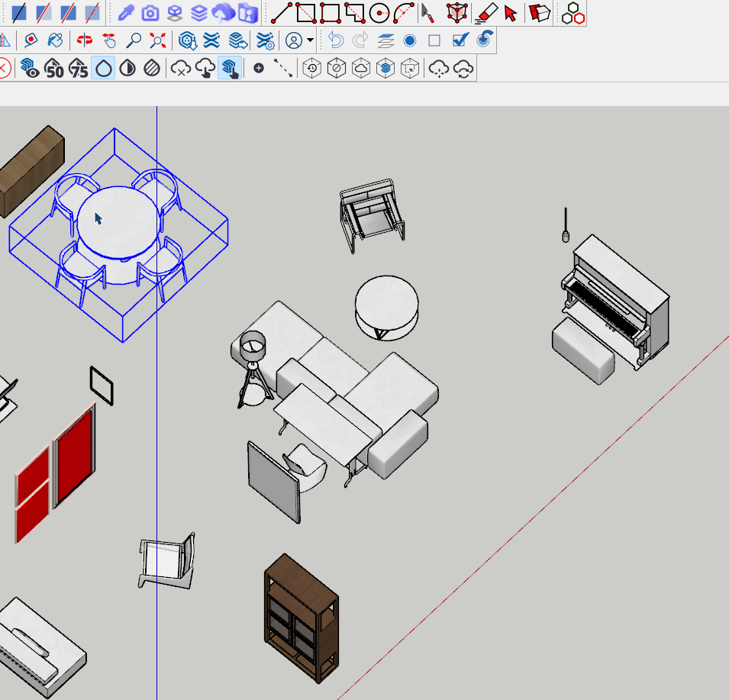Open the user account dropdown arrow
This screenshot has width=729, height=700.
(311, 40)
